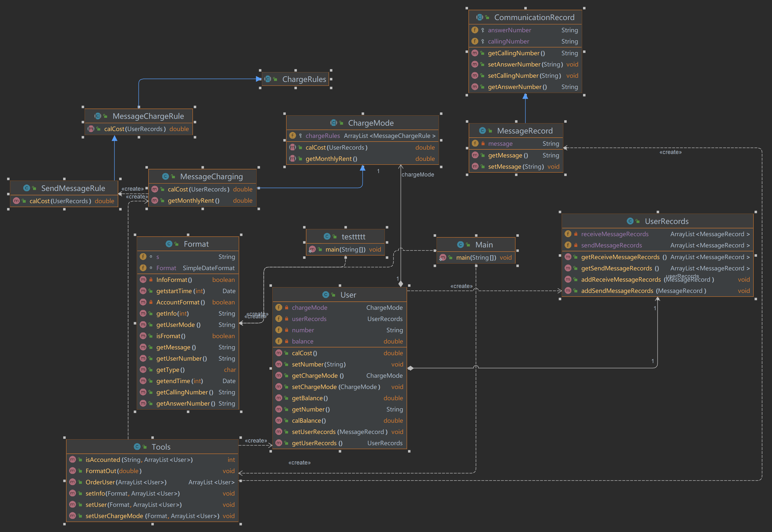Click the field icon beside message in MessageRecord

475,143
